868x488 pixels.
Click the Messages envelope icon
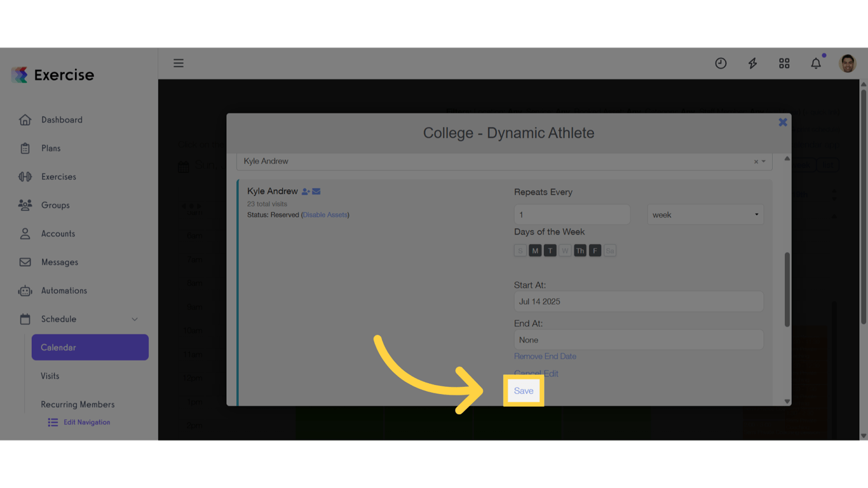tap(25, 262)
